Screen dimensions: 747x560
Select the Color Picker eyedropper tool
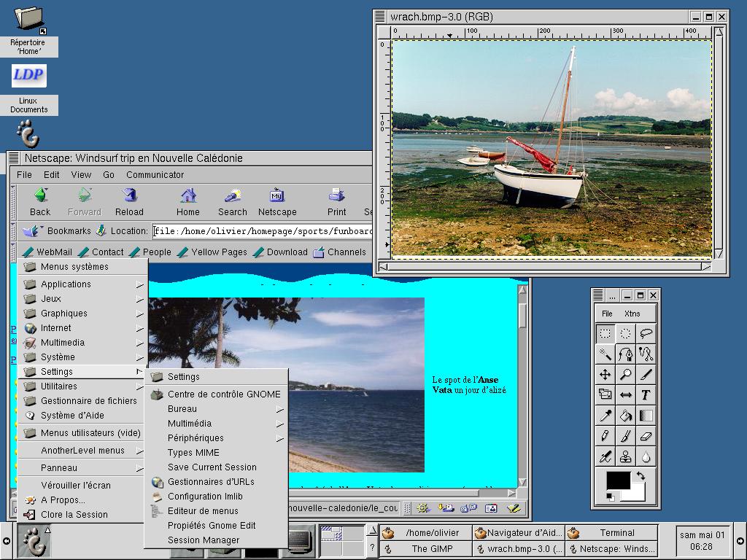pyautogui.click(x=605, y=415)
